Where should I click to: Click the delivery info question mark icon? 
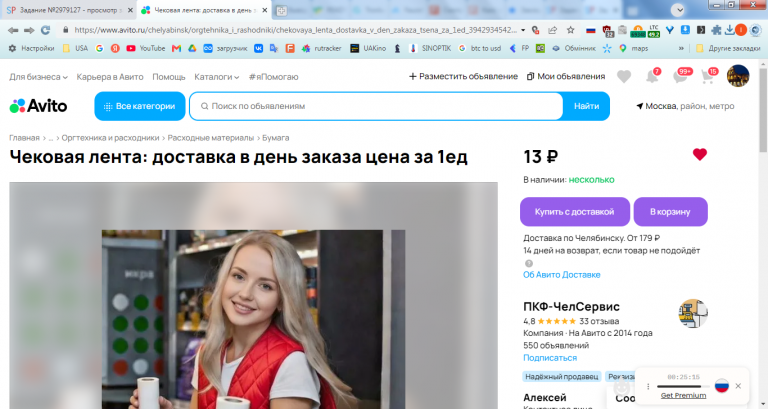point(528,263)
